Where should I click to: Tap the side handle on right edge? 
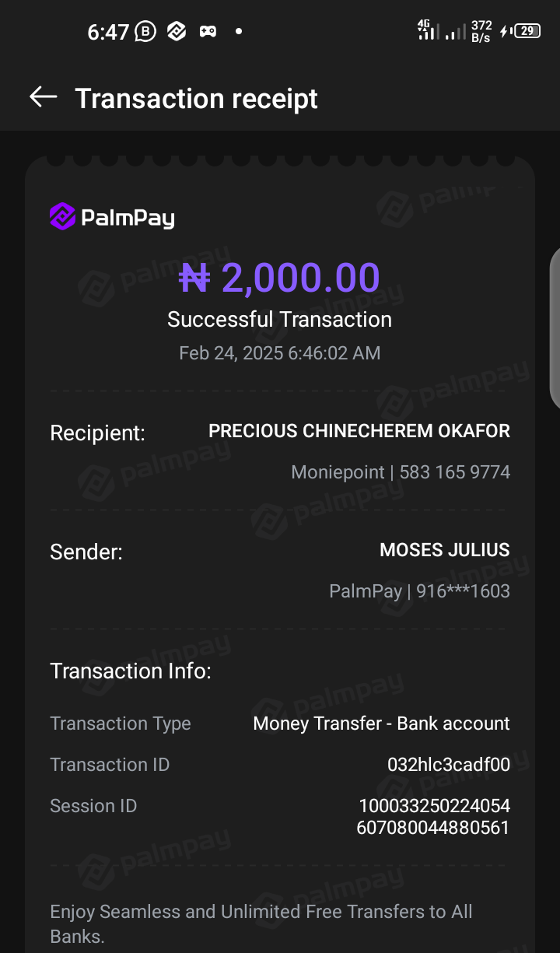[x=555, y=327]
